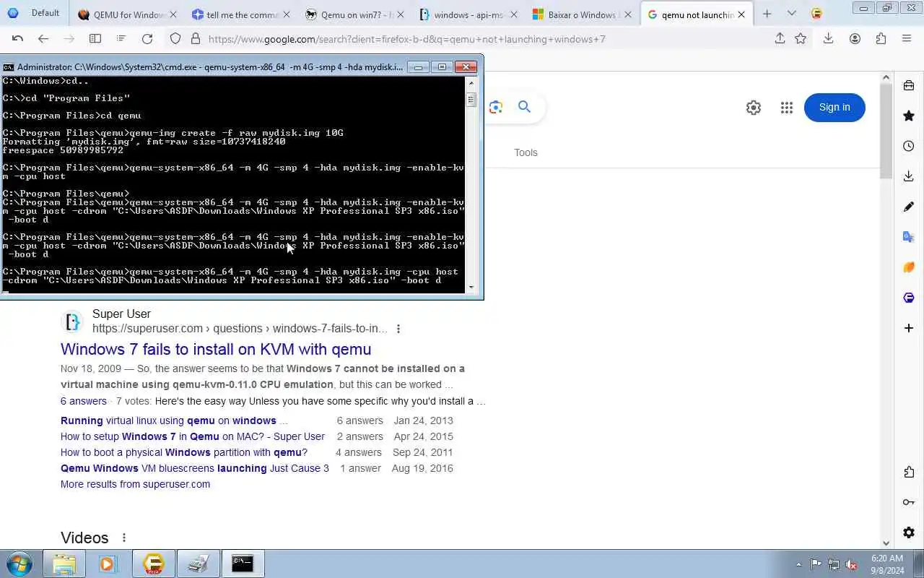Open the Default workspace icon in the tab bar
924x578 pixels.
click(13, 13)
